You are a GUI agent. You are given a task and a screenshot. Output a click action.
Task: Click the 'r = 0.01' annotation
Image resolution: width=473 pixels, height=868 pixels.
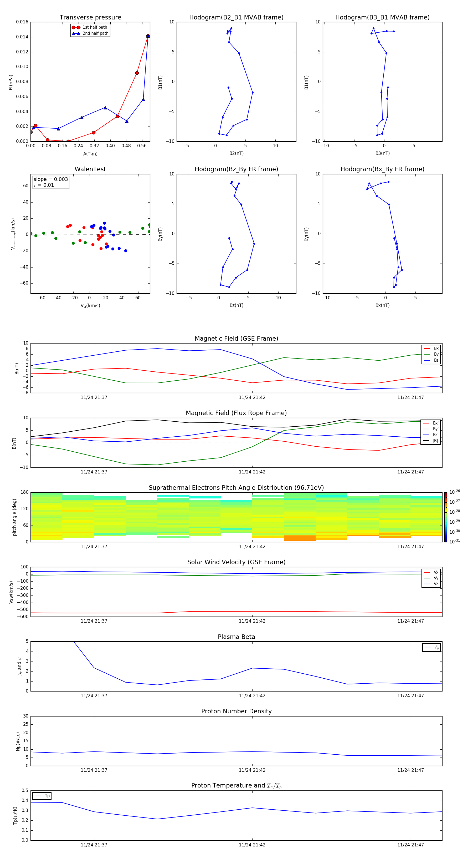pyautogui.click(x=44, y=185)
